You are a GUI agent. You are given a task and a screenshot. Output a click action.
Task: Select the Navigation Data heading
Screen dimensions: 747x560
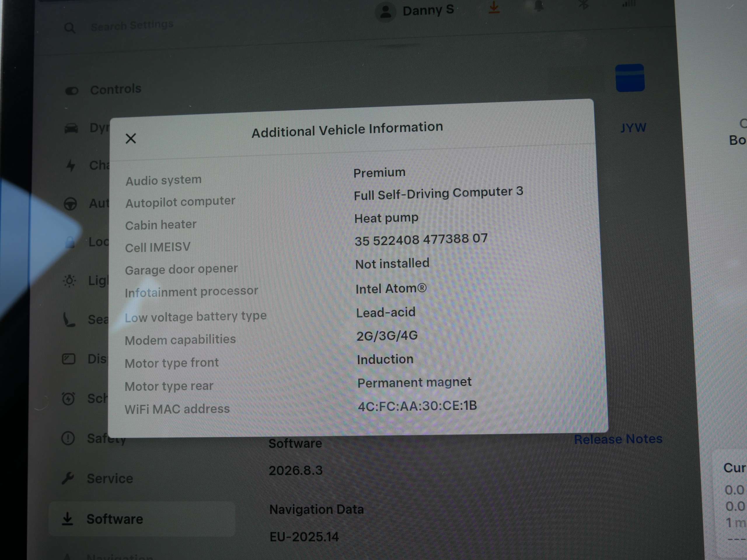(x=316, y=509)
